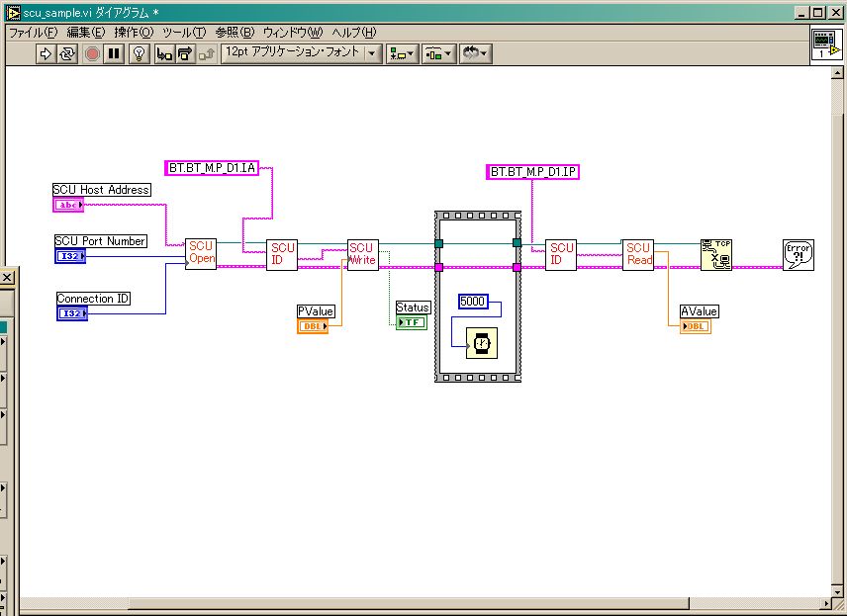The image size is (847, 616).
Task: Select the SCU Write node
Action: coord(362,254)
